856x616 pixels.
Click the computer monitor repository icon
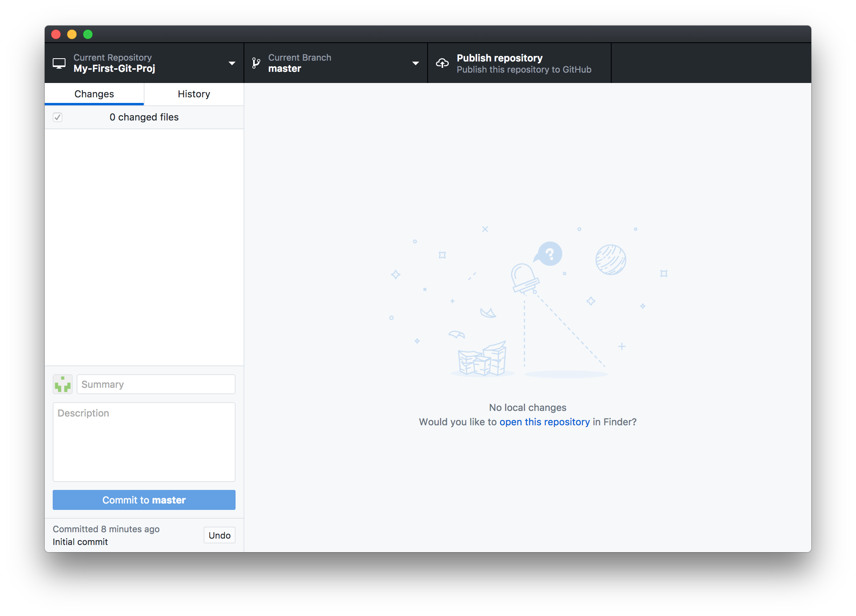[59, 63]
